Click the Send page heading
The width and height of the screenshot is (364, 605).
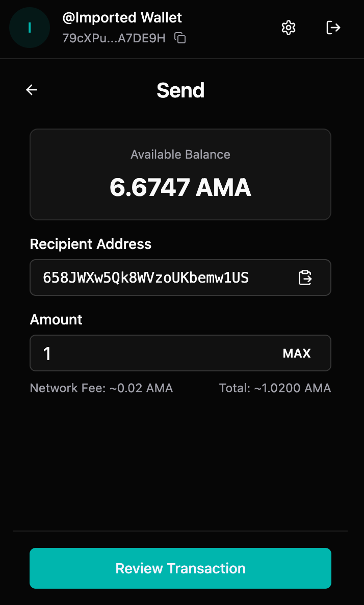click(x=180, y=90)
